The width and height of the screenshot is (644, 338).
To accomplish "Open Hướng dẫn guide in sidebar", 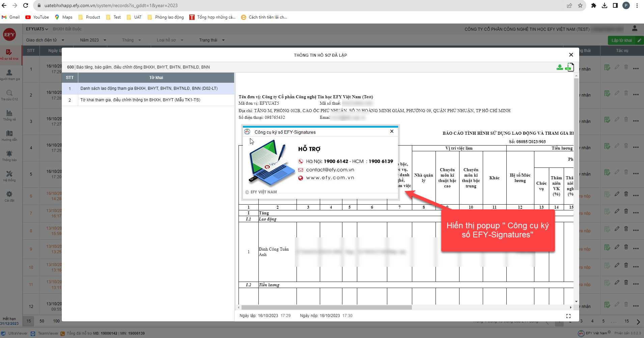I will click(9, 135).
